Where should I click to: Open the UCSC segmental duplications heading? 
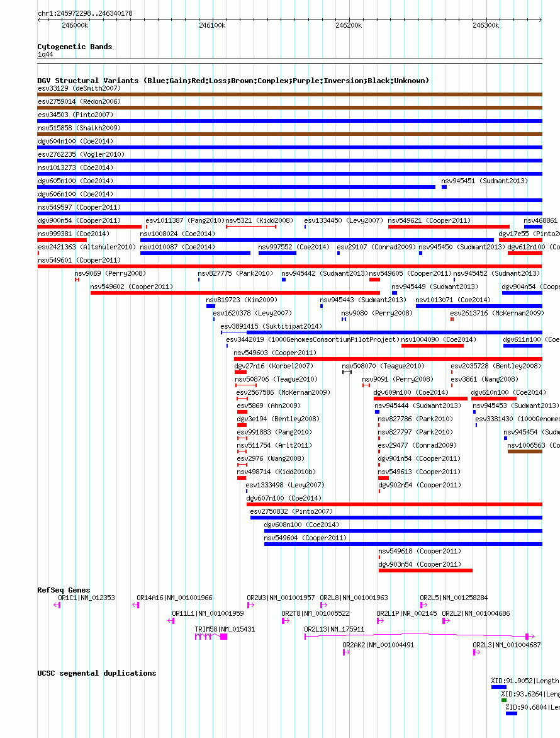click(97, 673)
